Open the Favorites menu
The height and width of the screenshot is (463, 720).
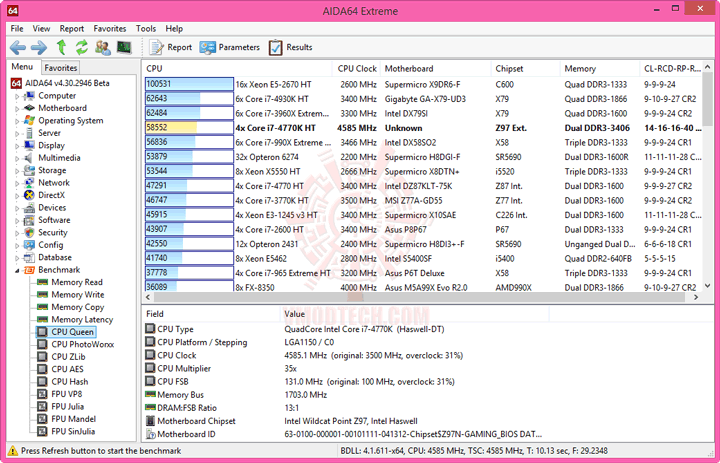pyautogui.click(x=110, y=28)
